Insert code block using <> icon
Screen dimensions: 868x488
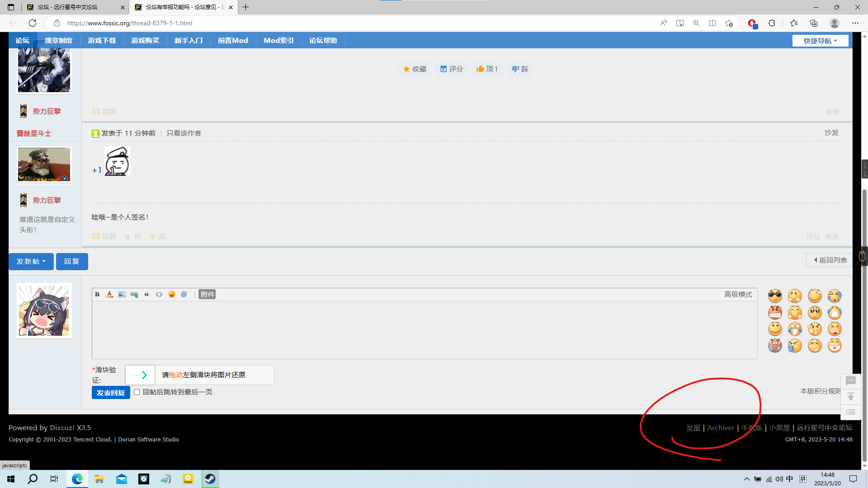pyautogui.click(x=159, y=294)
